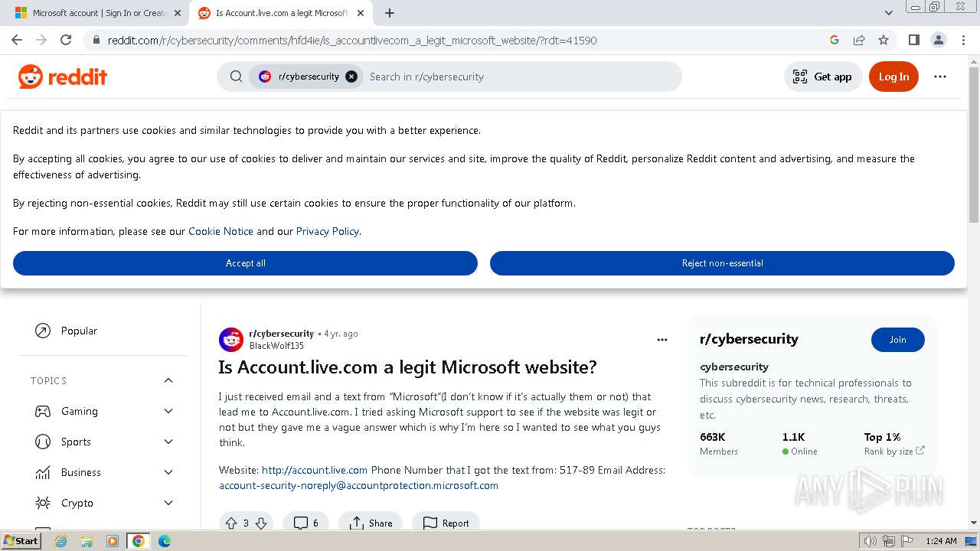Image resolution: width=980 pixels, height=551 pixels.
Task: Join the r/cybersecurity community
Action: (x=898, y=340)
